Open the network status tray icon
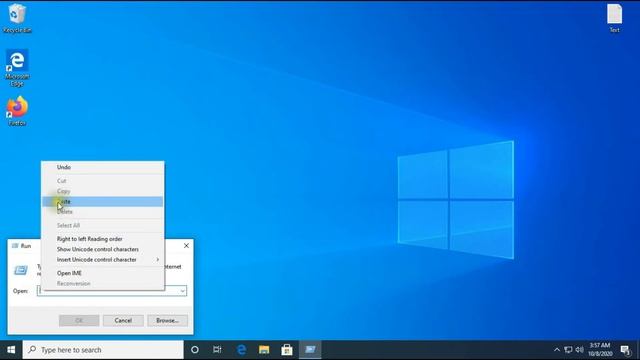The image size is (640, 360). [x=568, y=350]
